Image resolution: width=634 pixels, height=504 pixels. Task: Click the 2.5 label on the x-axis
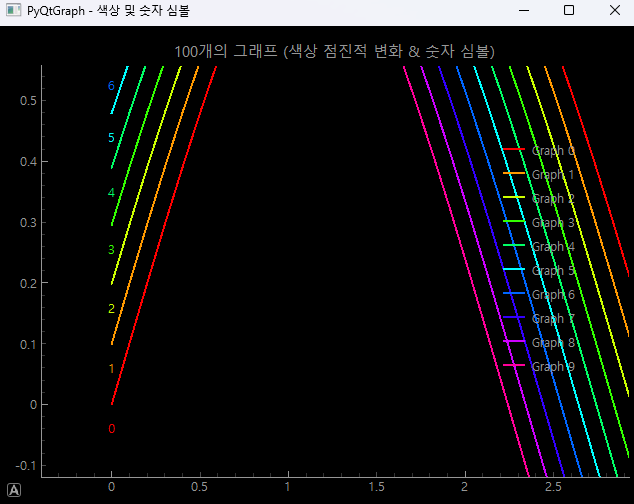pyautogui.click(x=553, y=487)
